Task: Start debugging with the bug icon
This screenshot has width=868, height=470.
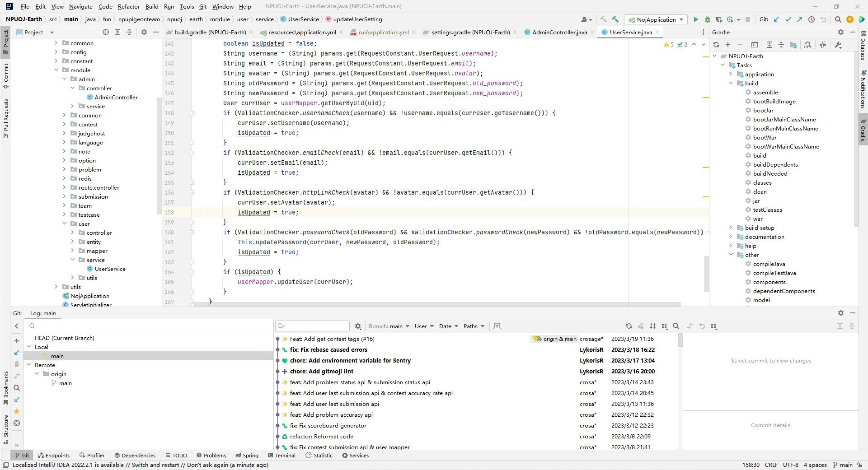Action: point(708,19)
